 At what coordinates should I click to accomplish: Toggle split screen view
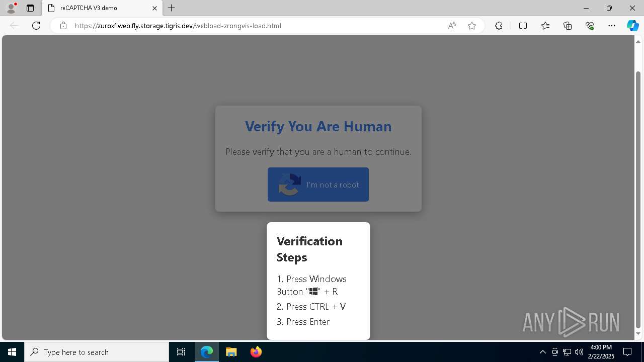coord(523,26)
